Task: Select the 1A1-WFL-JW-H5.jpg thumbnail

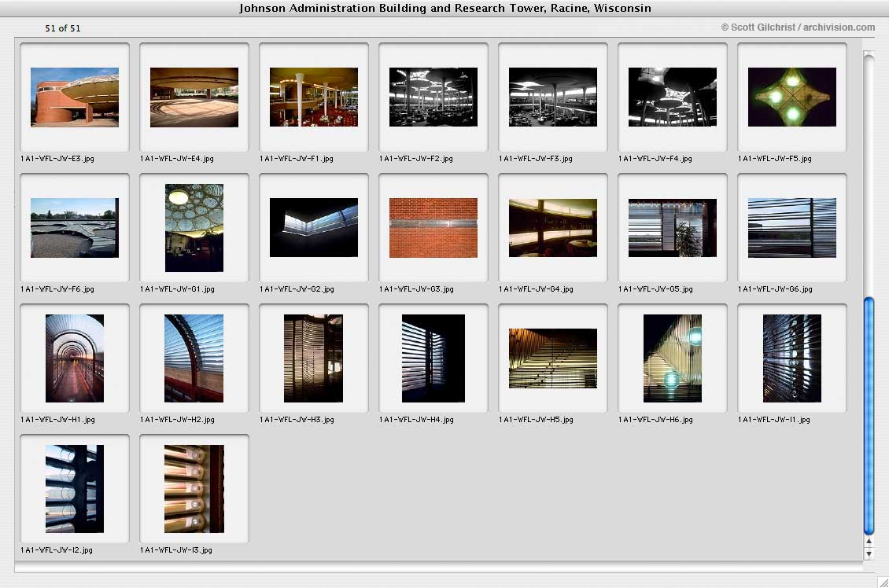Action: [x=553, y=358]
